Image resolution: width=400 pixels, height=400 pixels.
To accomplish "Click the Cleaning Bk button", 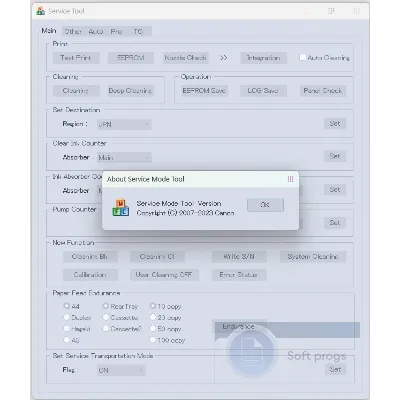I will tap(90, 257).
